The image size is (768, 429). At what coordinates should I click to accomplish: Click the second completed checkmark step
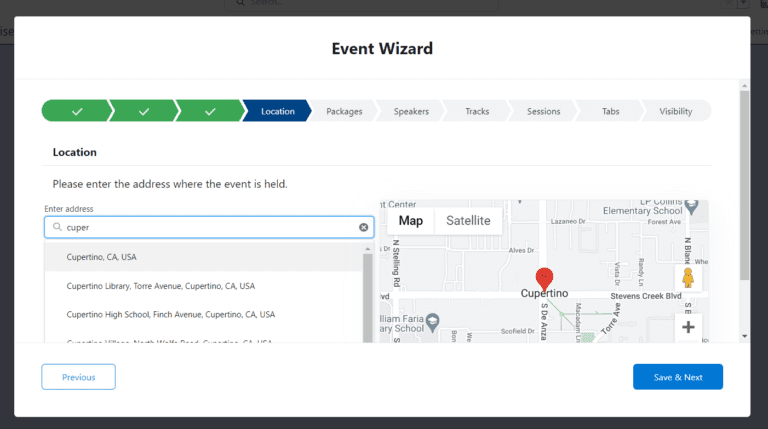pyautogui.click(x=143, y=111)
